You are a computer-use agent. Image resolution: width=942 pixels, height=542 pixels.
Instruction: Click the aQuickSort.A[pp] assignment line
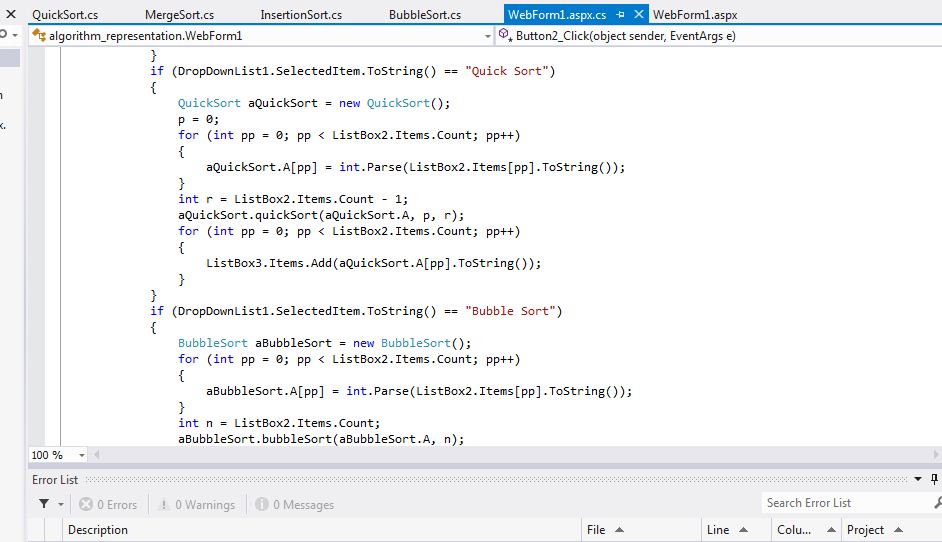[x=415, y=167]
